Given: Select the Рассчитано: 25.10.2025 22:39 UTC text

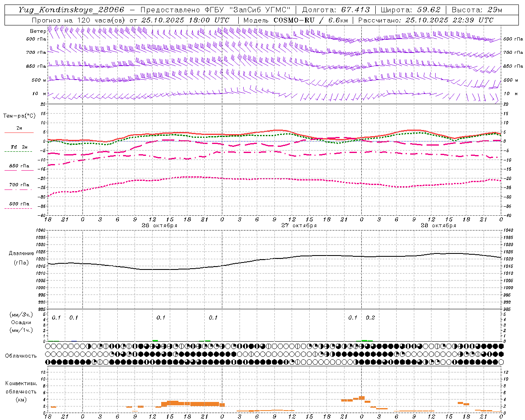Looking at the screenshot, I should point(426,20).
